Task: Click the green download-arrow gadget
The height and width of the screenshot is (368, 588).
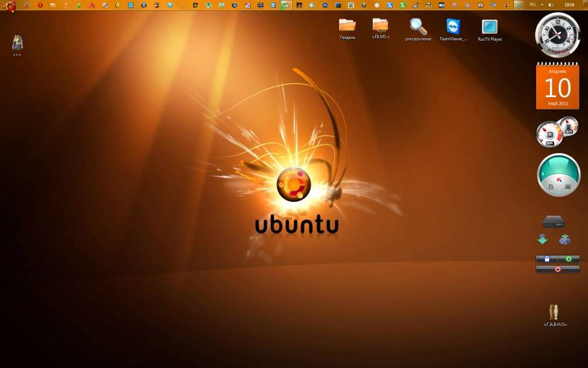Action: (x=543, y=239)
